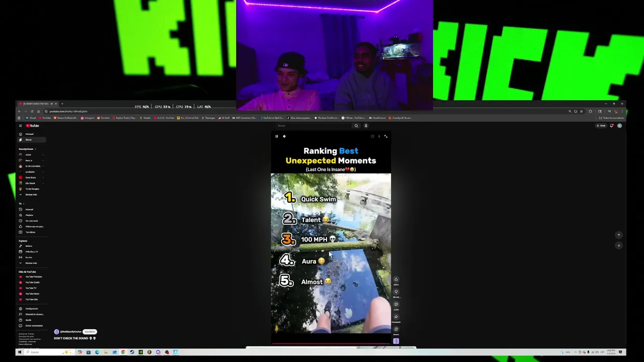This screenshot has width=644, height=362.
Task: Go to the next Short with the down arrow
Action: pos(619,245)
